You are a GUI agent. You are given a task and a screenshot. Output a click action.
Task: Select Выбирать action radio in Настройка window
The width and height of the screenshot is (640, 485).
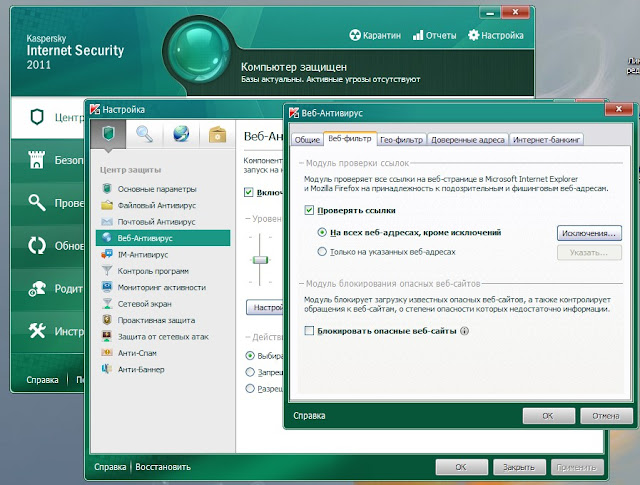(250, 356)
